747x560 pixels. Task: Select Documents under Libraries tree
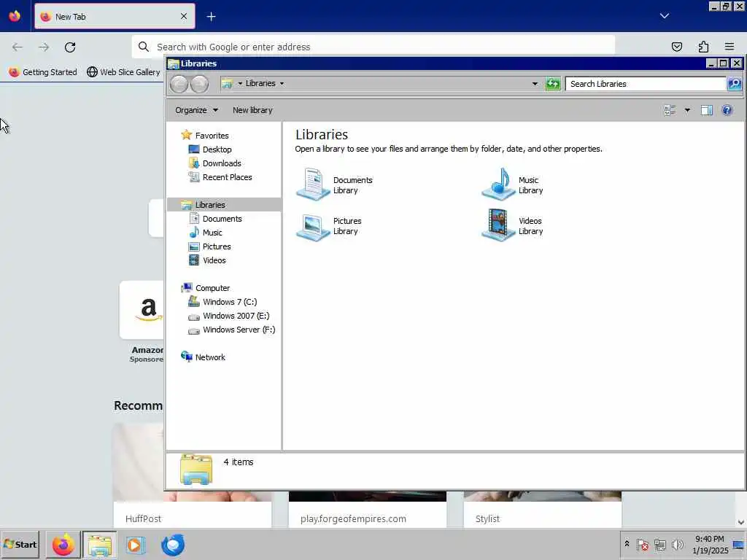(222, 219)
